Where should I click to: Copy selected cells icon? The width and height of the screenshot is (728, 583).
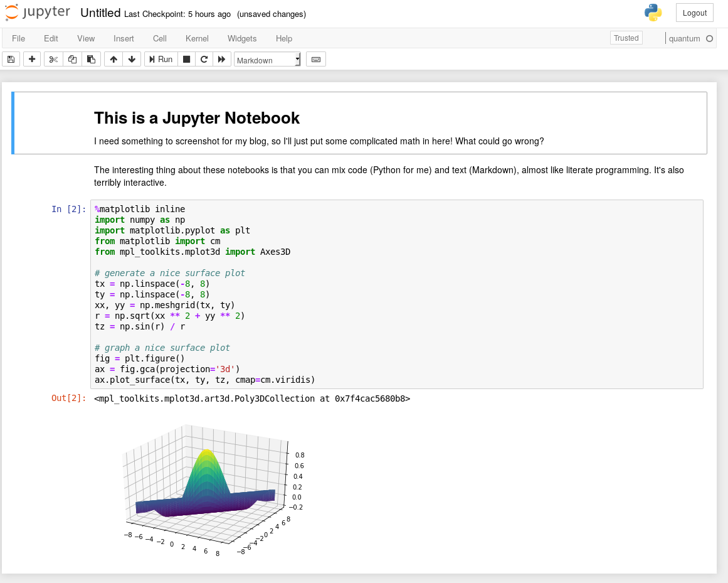click(73, 60)
